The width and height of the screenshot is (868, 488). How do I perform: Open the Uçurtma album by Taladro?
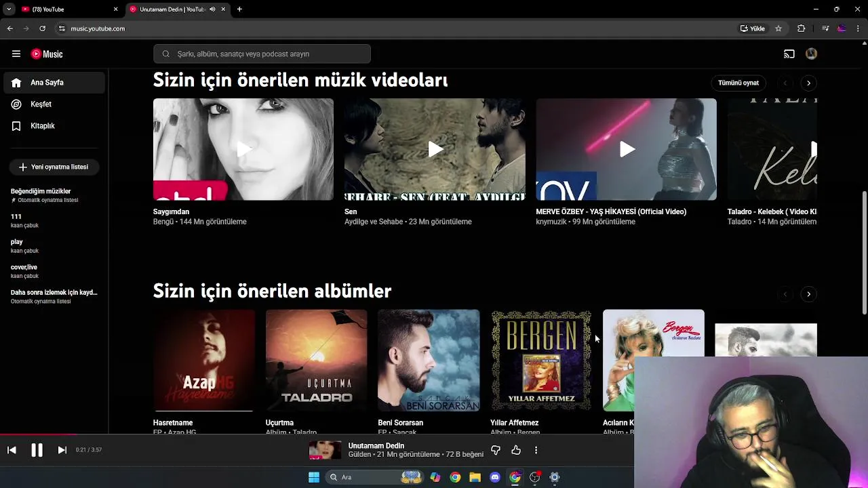pos(316,361)
